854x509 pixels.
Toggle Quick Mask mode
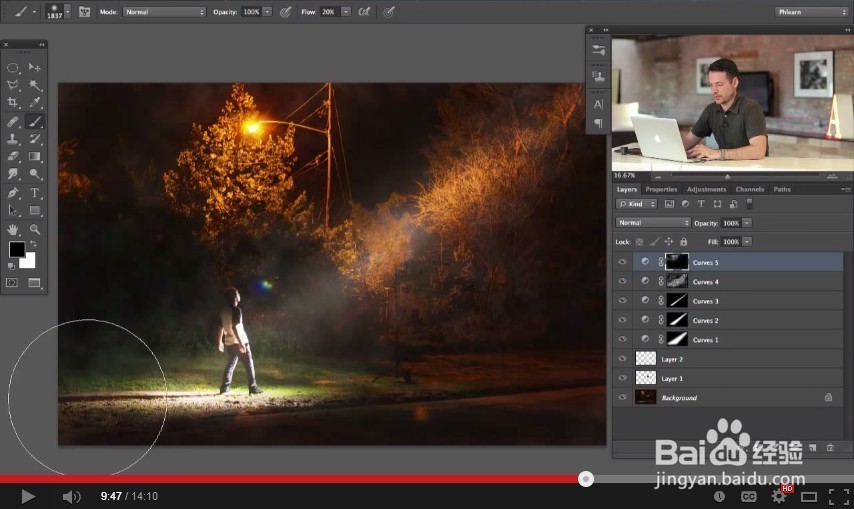12,283
